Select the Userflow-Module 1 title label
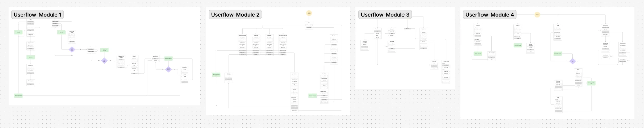The height and width of the screenshot is (128, 644). [37, 15]
